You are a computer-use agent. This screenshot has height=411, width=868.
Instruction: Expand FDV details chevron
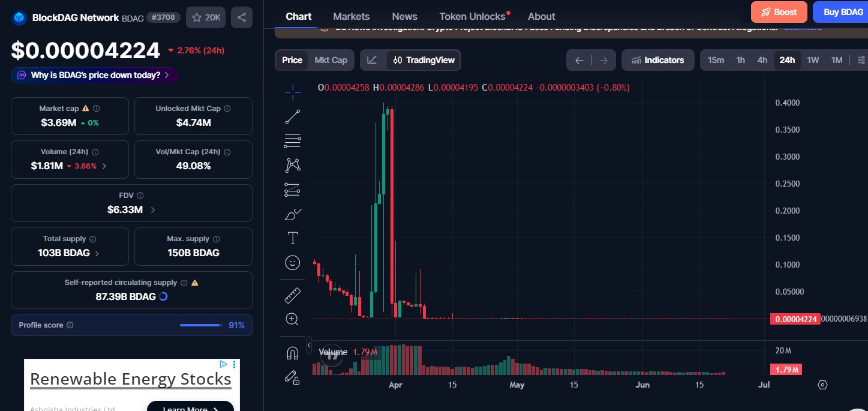[x=152, y=210]
